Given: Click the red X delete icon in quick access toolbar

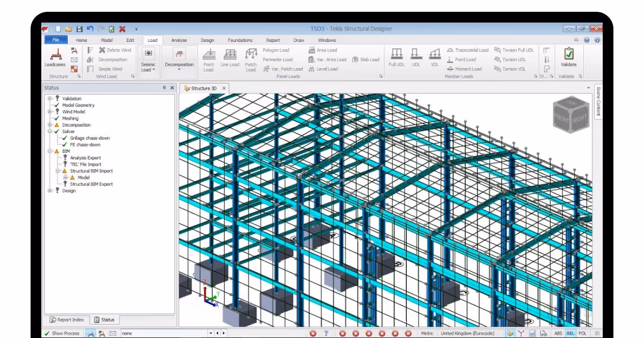Looking at the screenshot, I should [122, 29].
